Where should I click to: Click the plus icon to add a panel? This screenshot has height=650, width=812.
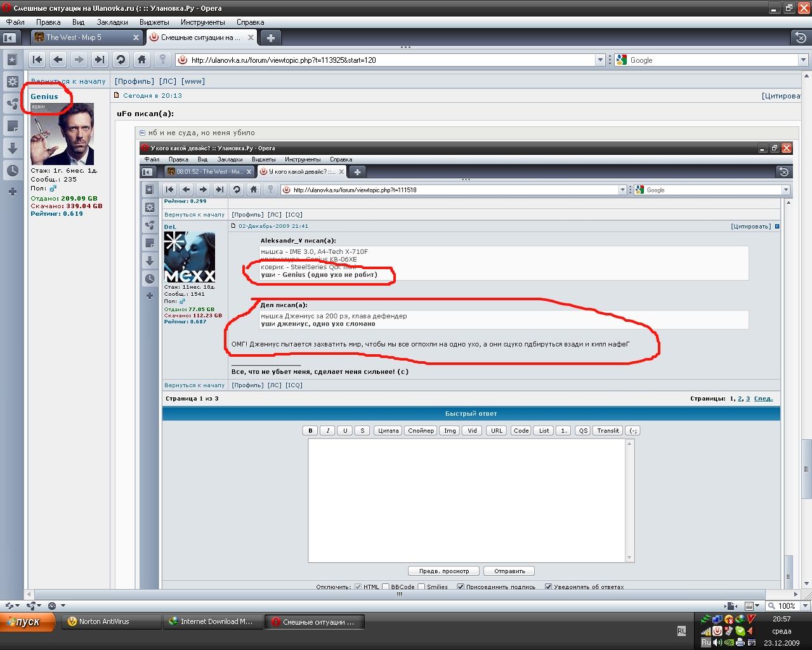pyautogui.click(x=12, y=191)
